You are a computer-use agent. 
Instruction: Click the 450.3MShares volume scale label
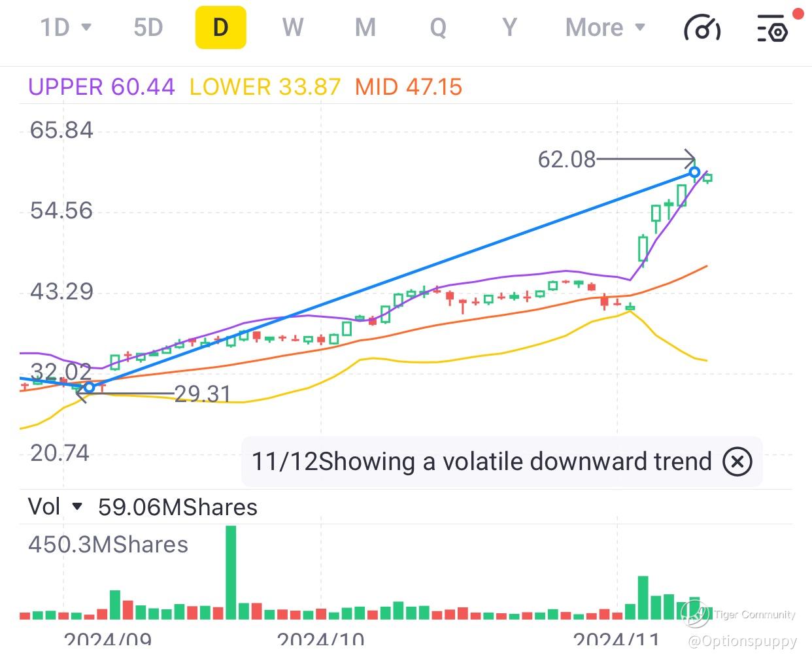click(108, 545)
